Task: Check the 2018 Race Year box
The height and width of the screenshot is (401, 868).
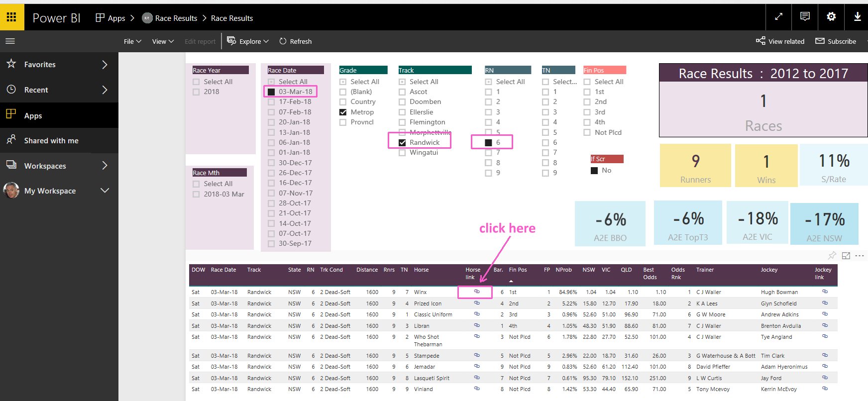Action: click(x=196, y=92)
